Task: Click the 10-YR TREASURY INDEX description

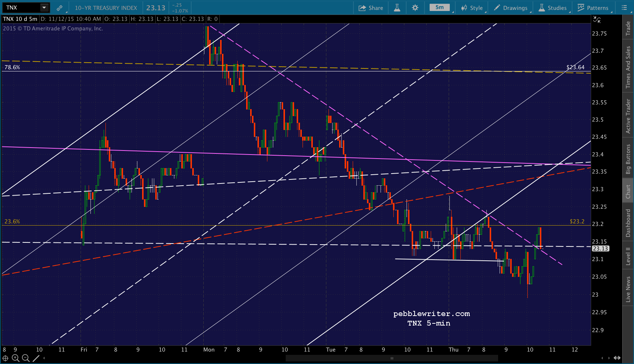Action: tap(106, 8)
